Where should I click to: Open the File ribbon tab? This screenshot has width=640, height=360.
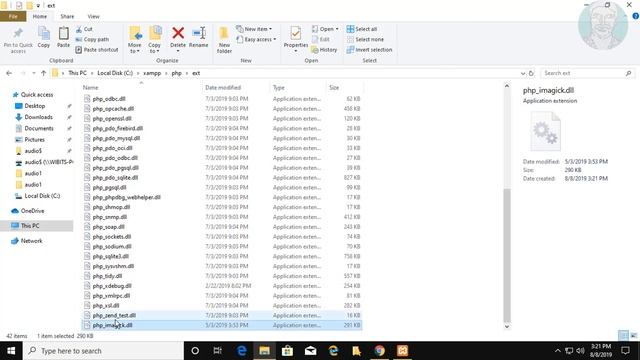coord(13,16)
